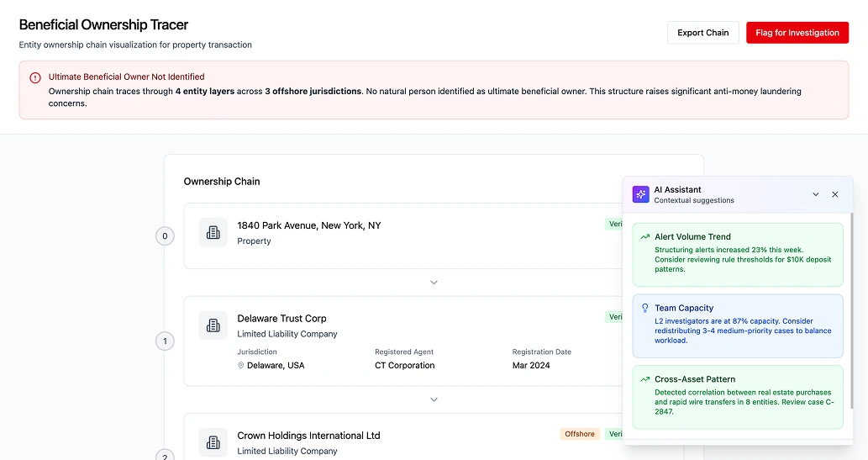The image size is (868, 460).
Task: Click the Team Capacity lightbulb icon
Action: coord(645,308)
